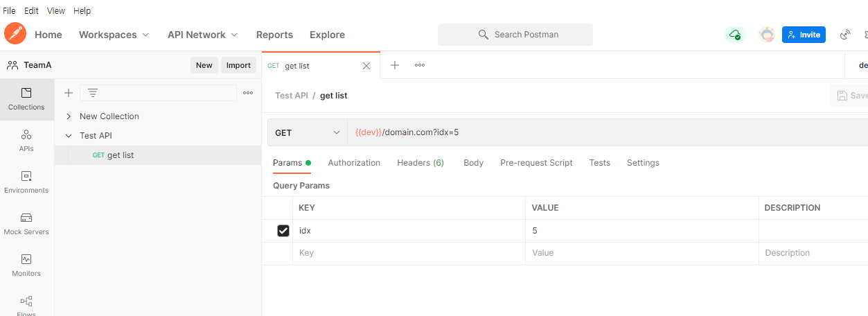The height and width of the screenshot is (316, 868).
Task: Open the Flows sidebar panel
Action: click(x=26, y=304)
